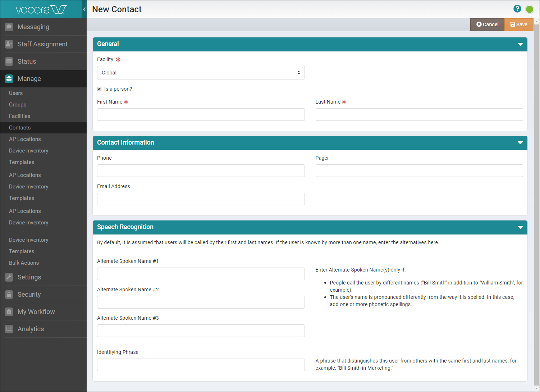Select Bulk Actions in the sidebar

[x=24, y=263]
